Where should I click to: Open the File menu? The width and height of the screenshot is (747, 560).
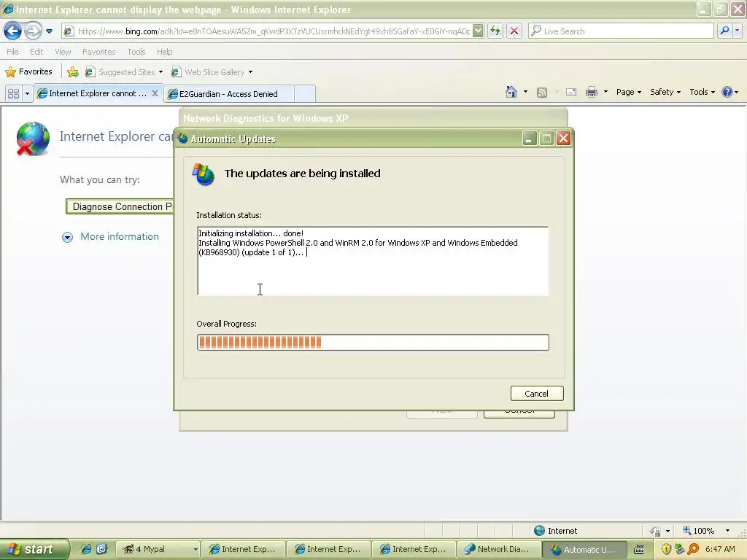(13, 52)
